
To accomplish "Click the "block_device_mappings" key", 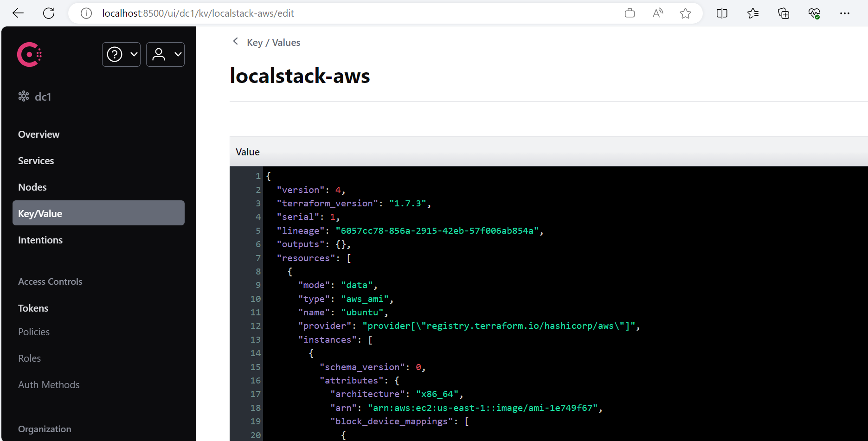I will coord(392,422).
